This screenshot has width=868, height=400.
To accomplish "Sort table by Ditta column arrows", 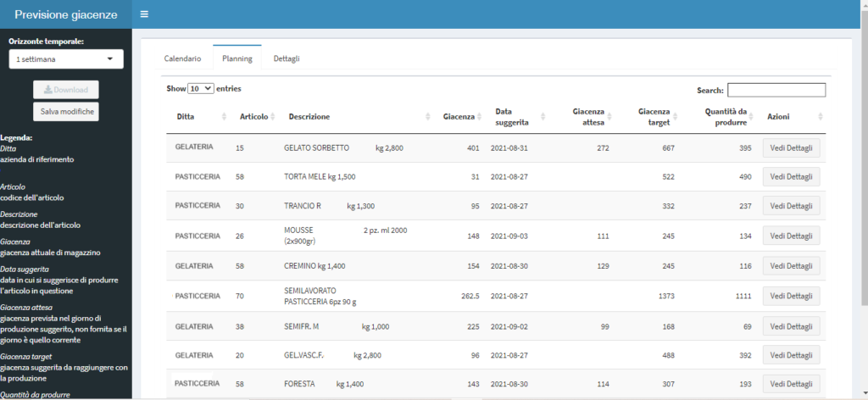I will tap(225, 117).
